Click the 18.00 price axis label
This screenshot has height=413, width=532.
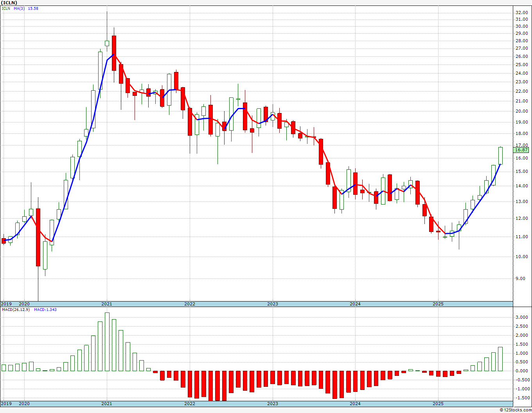[521, 133]
